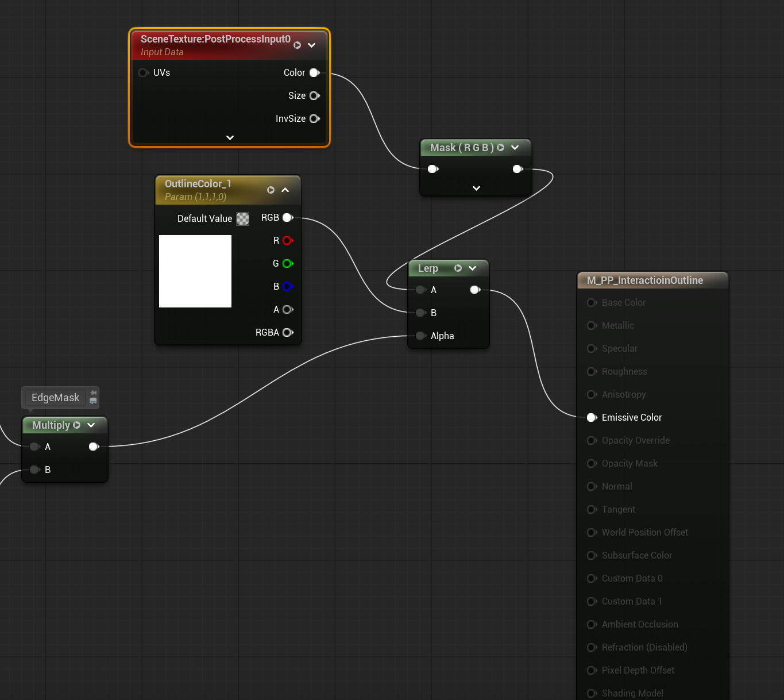This screenshot has width=784, height=700.
Task: Click Roughness pin on result node
Action: tap(592, 371)
